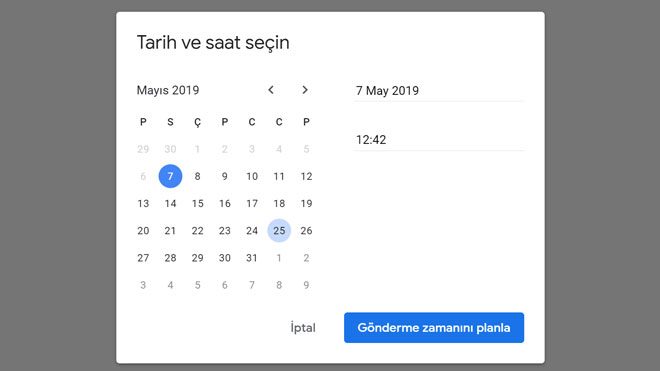660x371 pixels.
Task: Choose day 27 in the calendar
Action: point(143,258)
